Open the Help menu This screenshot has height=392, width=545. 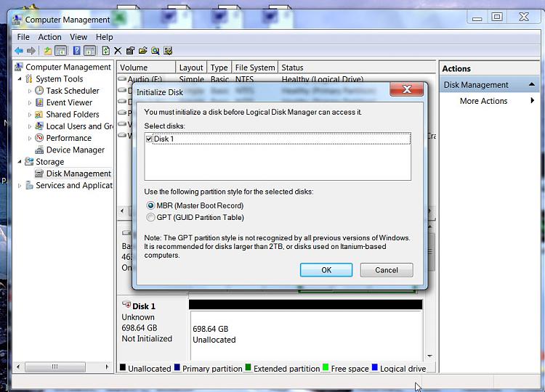click(104, 37)
